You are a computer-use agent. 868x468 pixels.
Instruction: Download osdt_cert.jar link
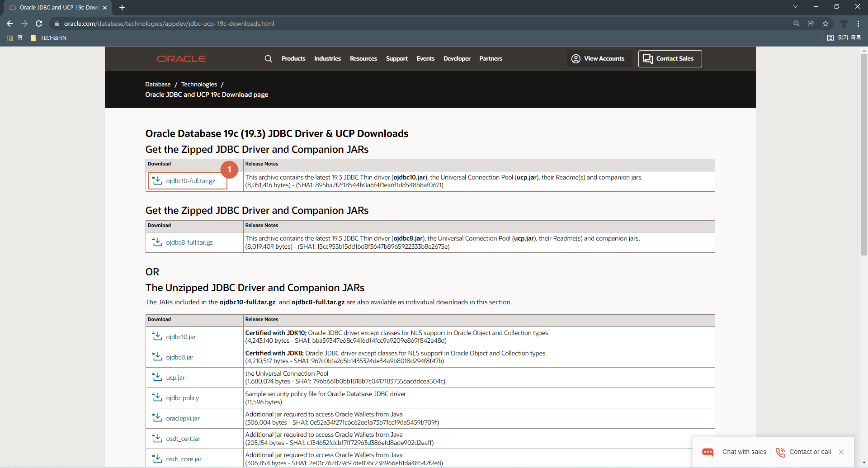[x=183, y=439]
